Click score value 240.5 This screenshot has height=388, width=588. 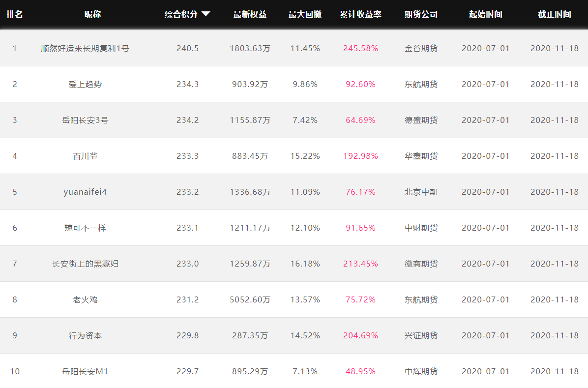click(187, 48)
